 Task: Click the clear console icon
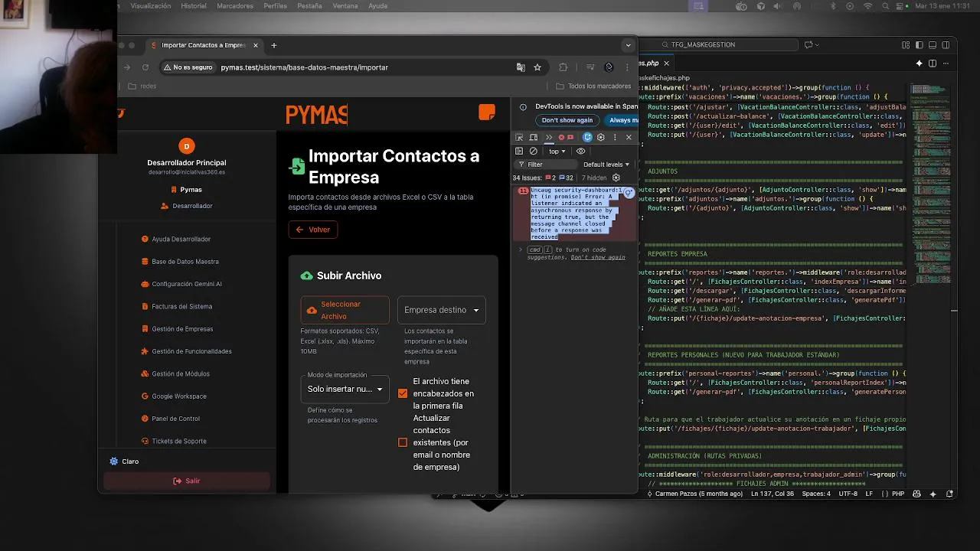[x=534, y=152]
